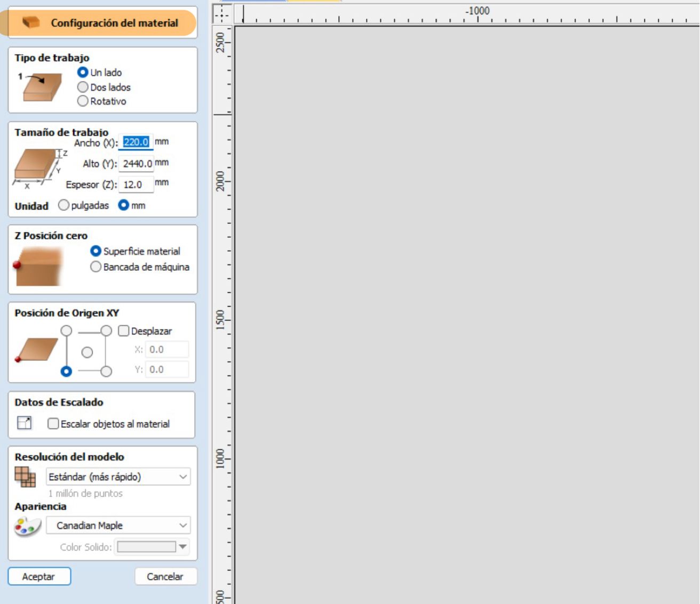This screenshot has width=700, height=604.
Task: Set Z zero to Superficie material
Action: click(x=96, y=251)
